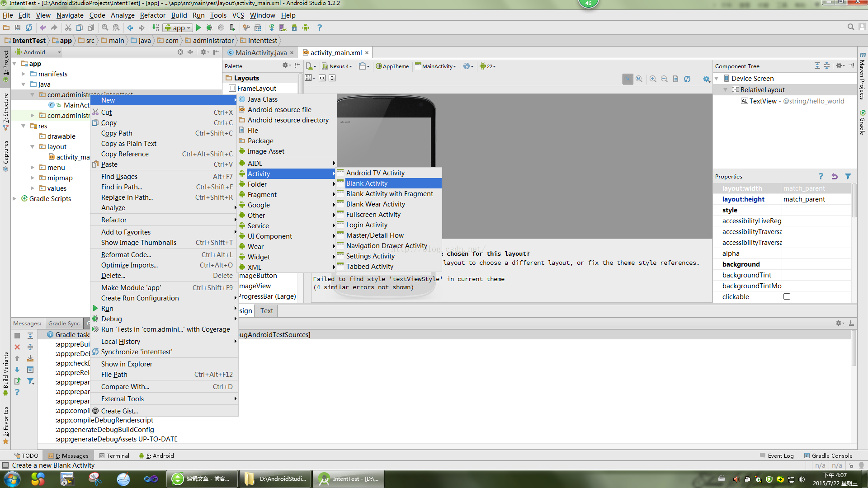Toggle the Maven Projects side panel

pos(863,76)
